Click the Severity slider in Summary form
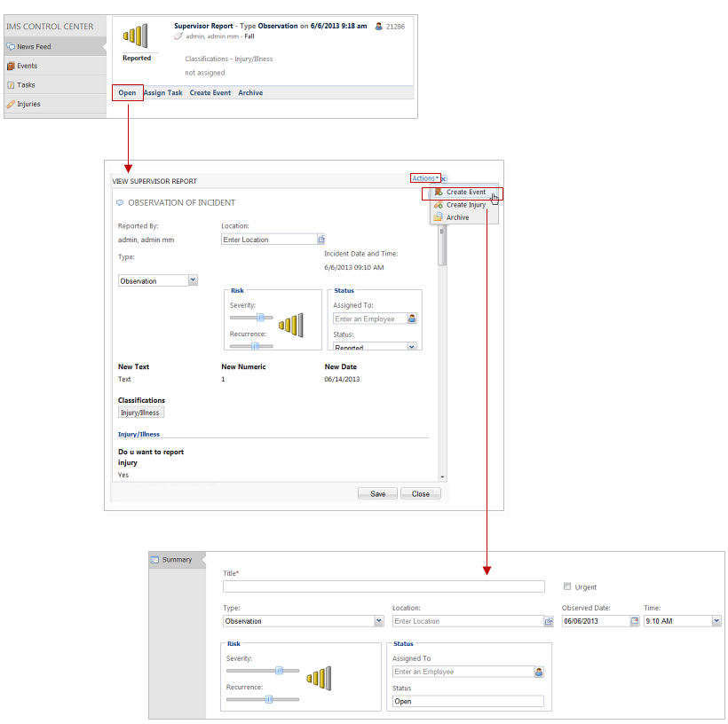Screen dimensions: 728x724 click(x=279, y=672)
